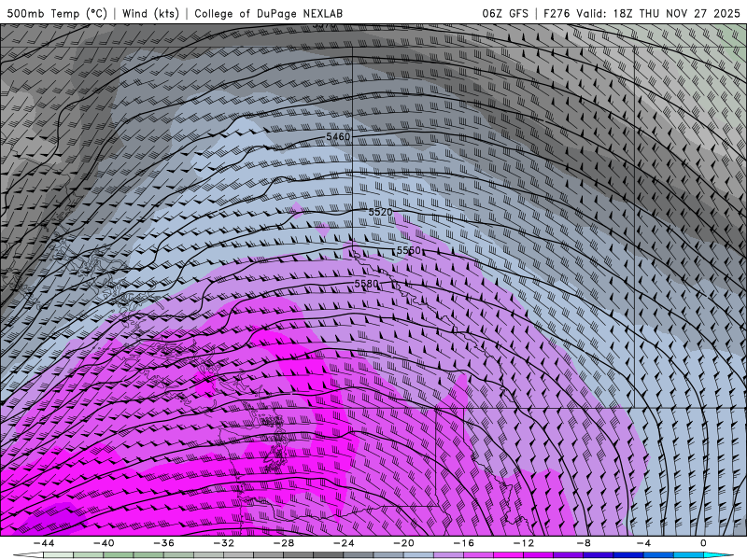The image size is (747, 560).
Task: Click the -40 colorbar tick label
Action: tap(104, 543)
